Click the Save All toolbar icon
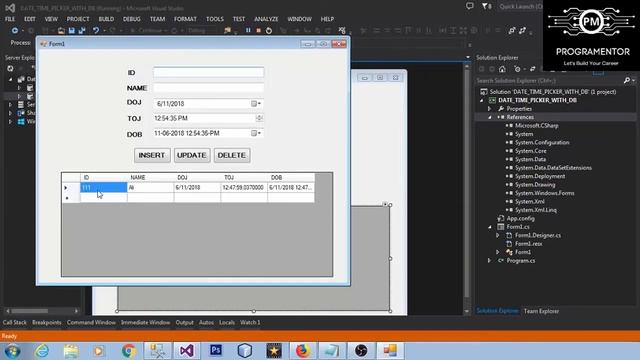640x360 pixels. 82,30
